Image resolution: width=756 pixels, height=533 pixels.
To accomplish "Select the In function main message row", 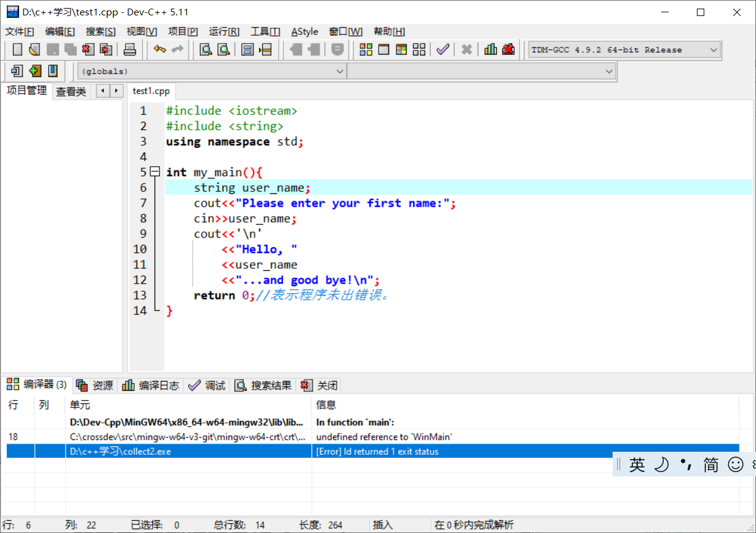I will (372, 422).
